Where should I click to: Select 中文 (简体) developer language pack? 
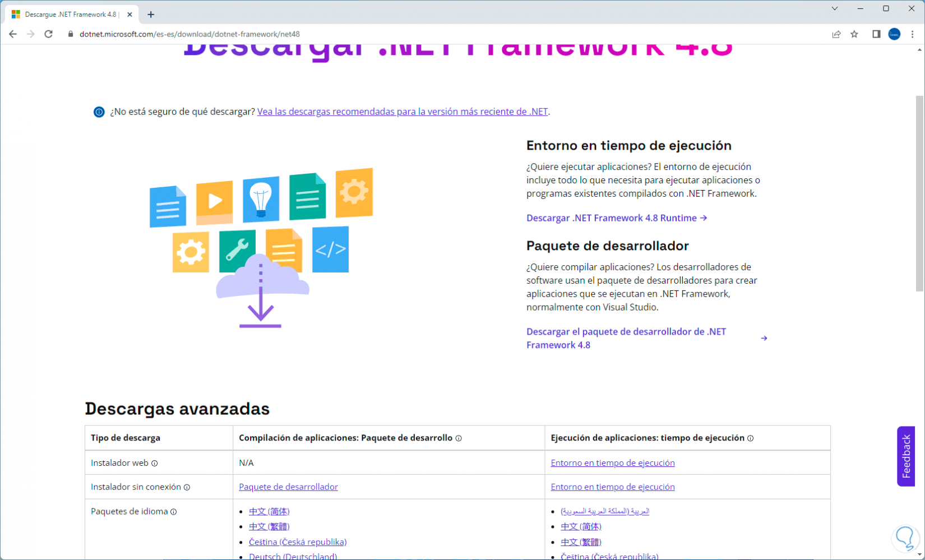pyautogui.click(x=269, y=511)
